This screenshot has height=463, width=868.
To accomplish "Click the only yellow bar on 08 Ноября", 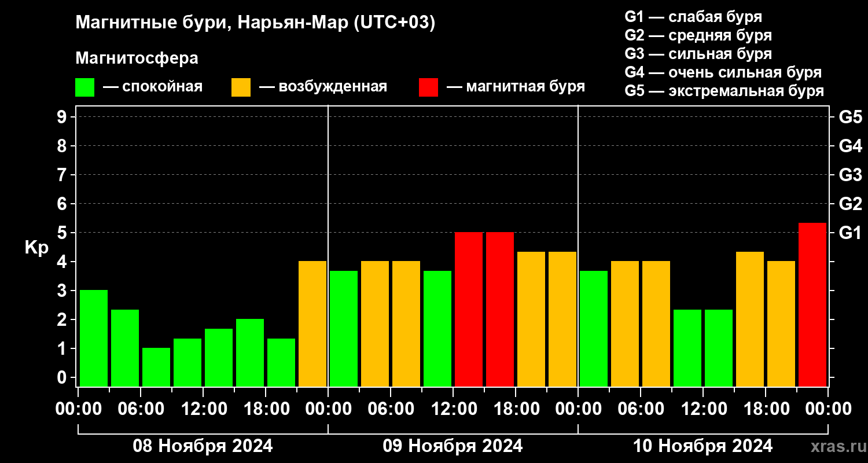I will pyautogui.click(x=312, y=324).
